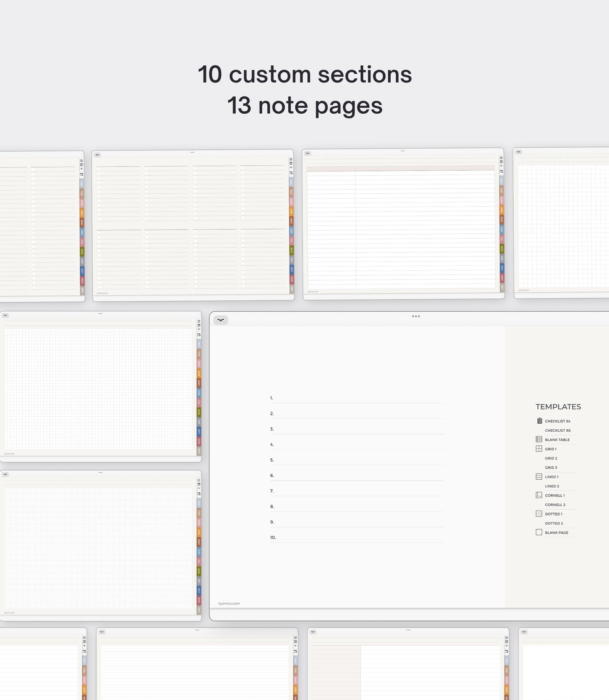Click the Checklist X4 clipboard icon
609x700 pixels.
tap(539, 421)
